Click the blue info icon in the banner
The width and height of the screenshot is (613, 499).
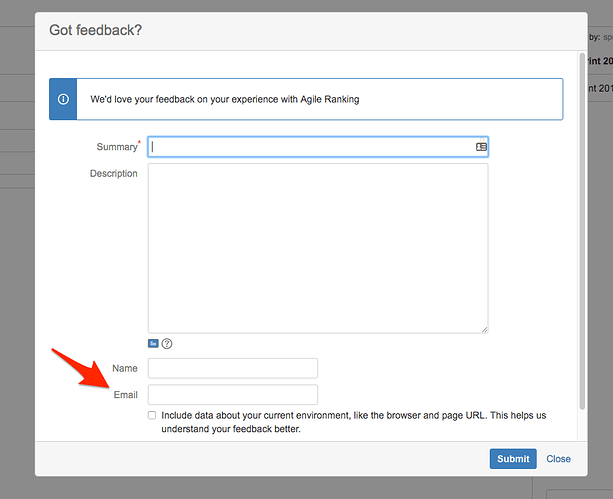tap(63, 100)
